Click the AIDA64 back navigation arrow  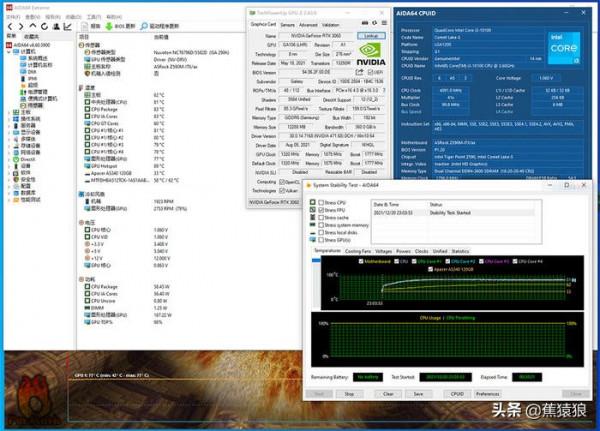(10, 26)
